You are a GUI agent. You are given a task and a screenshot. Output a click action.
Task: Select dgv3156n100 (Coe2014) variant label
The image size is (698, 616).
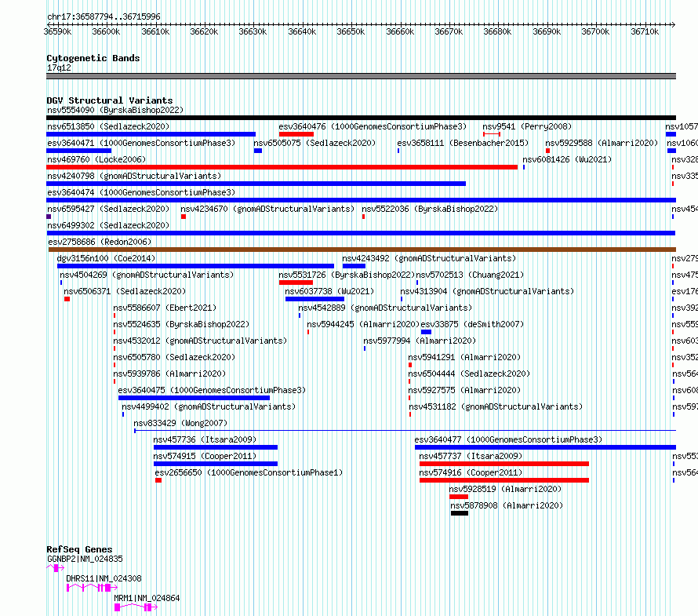click(x=106, y=258)
